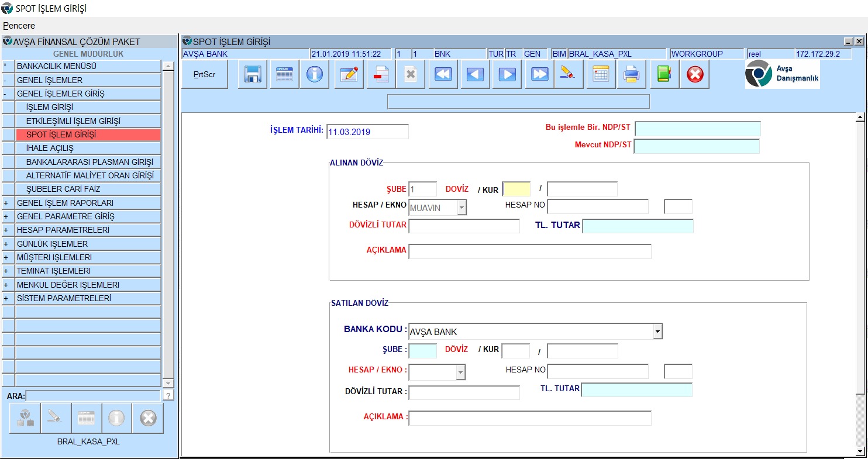Screen dimensions: 868x459
Task: Open the Pencere menu
Action: click(19, 26)
